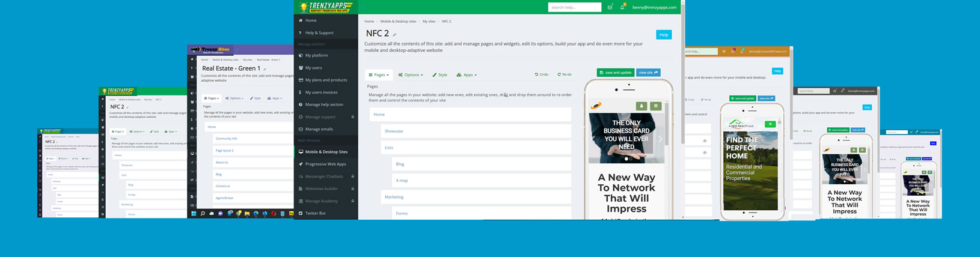Click the user icon in center phone preview

click(x=642, y=106)
